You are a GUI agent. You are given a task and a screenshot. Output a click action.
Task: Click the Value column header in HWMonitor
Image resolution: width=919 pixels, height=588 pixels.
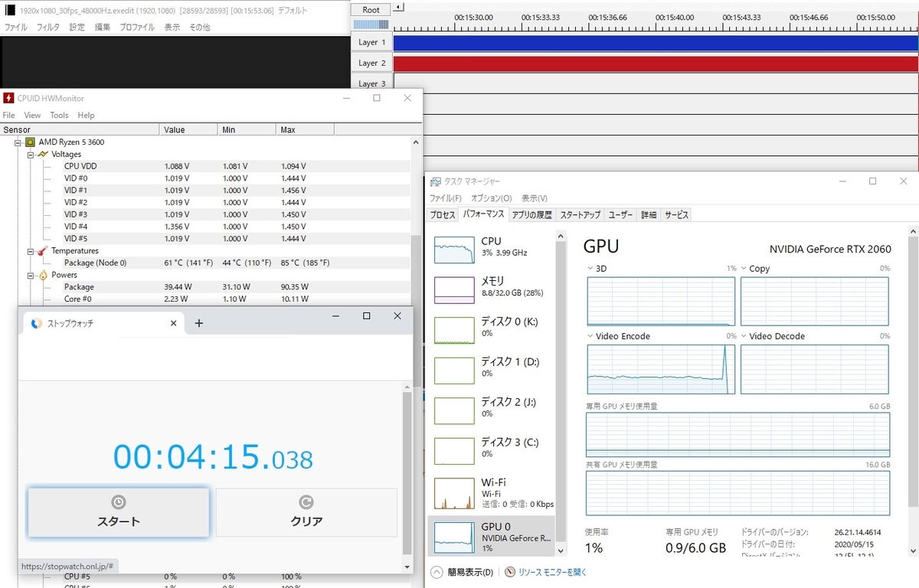(189, 129)
